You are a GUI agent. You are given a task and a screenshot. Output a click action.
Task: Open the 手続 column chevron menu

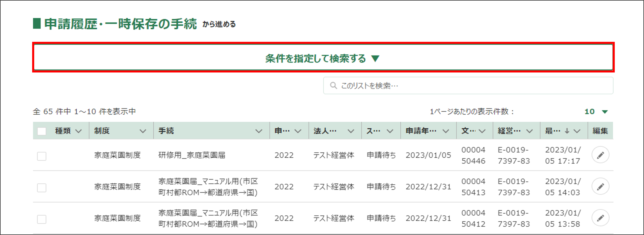click(259, 131)
